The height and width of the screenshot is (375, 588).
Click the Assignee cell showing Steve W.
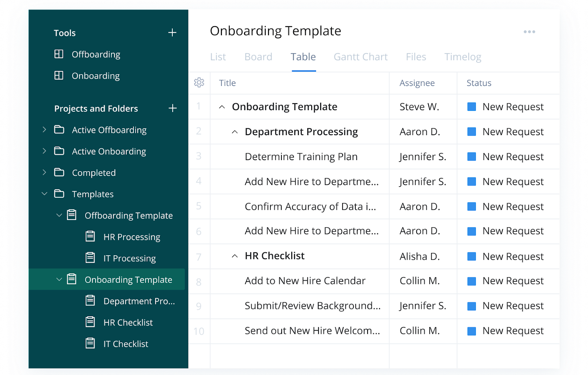(419, 107)
